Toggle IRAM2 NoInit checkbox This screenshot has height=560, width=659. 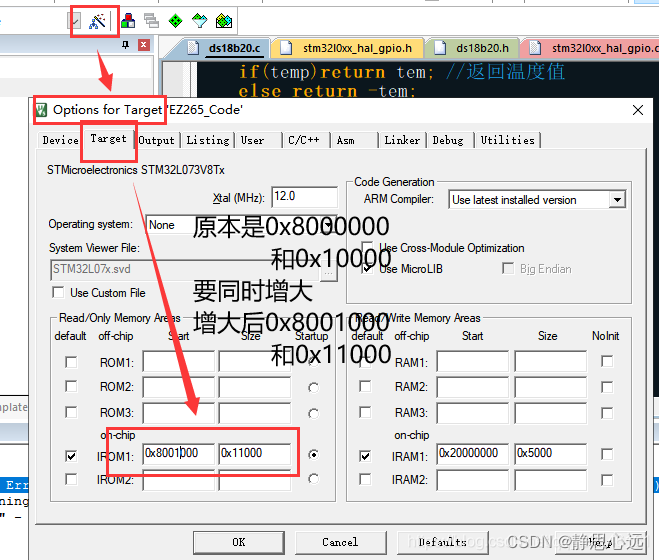point(607,480)
